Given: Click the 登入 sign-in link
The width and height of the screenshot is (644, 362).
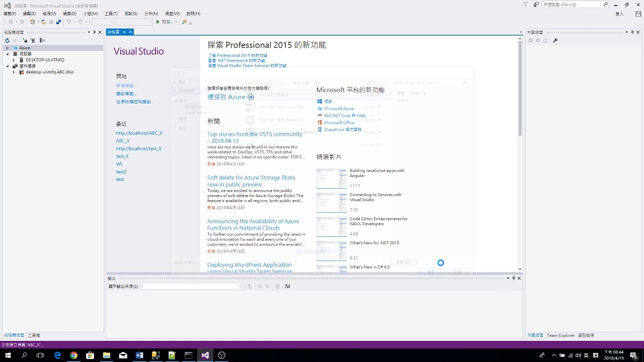Looking at the screenshot, I should pos(619,14).
